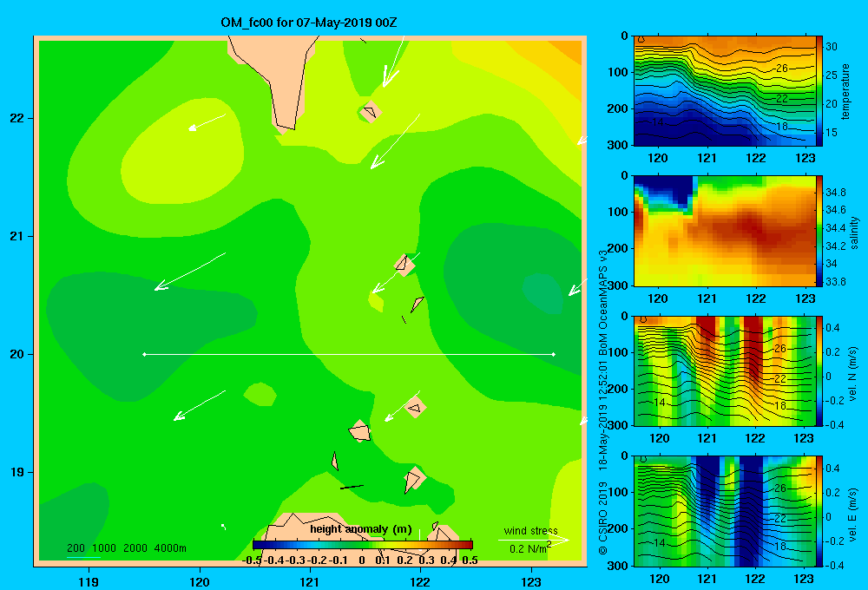Click latitude label 22 on main map
This screenshot has width=868, height=590.
pyautogui.click(x=16, y=119)
